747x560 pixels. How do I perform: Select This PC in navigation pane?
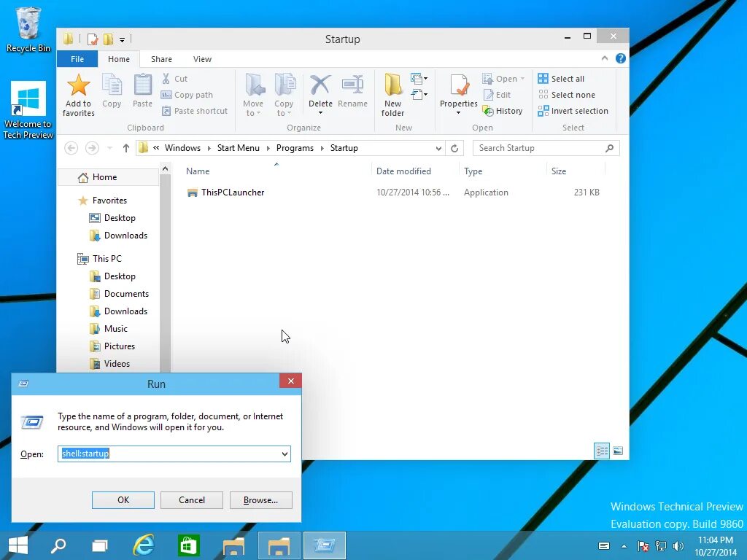(x=99, y=259)
